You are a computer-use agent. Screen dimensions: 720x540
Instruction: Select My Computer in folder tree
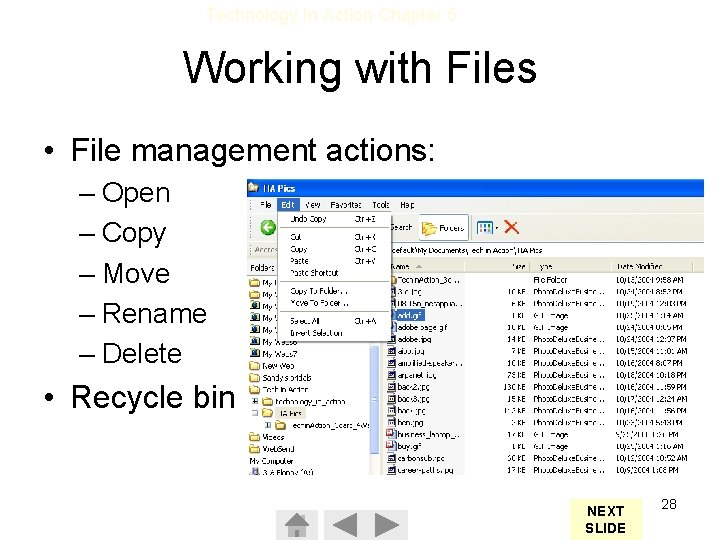271,461
